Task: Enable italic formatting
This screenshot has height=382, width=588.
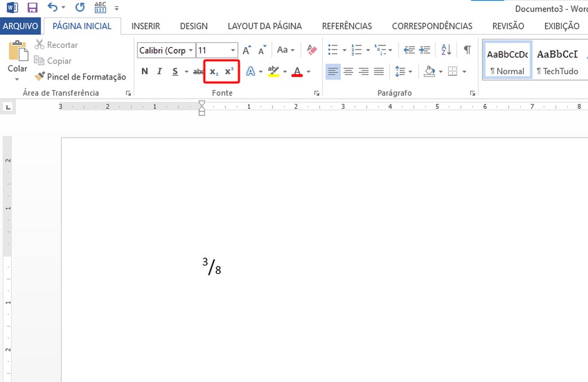Action: point(159,71)
